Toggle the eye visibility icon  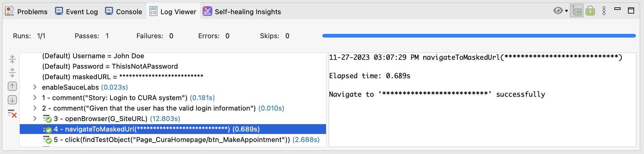pyautogui.click(x=558, y=11)
